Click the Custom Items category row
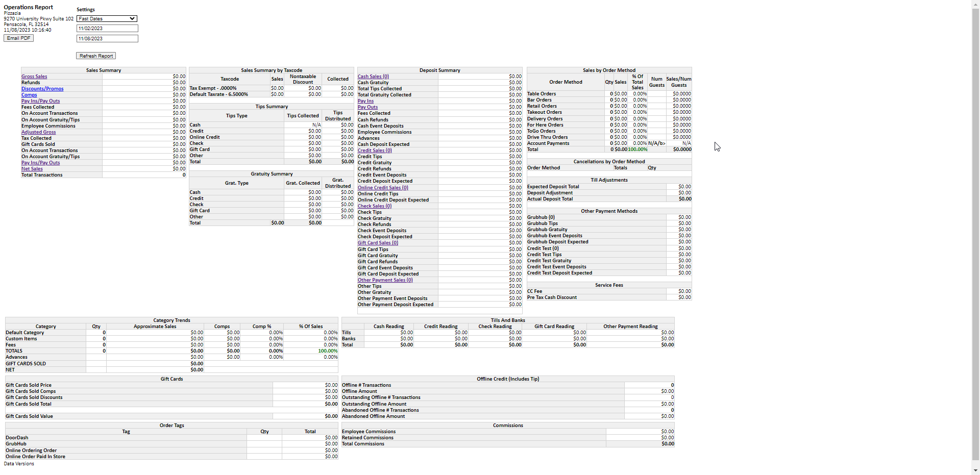Image resolution: width=980 pixels, height=475 pixels. pos(21,339)
